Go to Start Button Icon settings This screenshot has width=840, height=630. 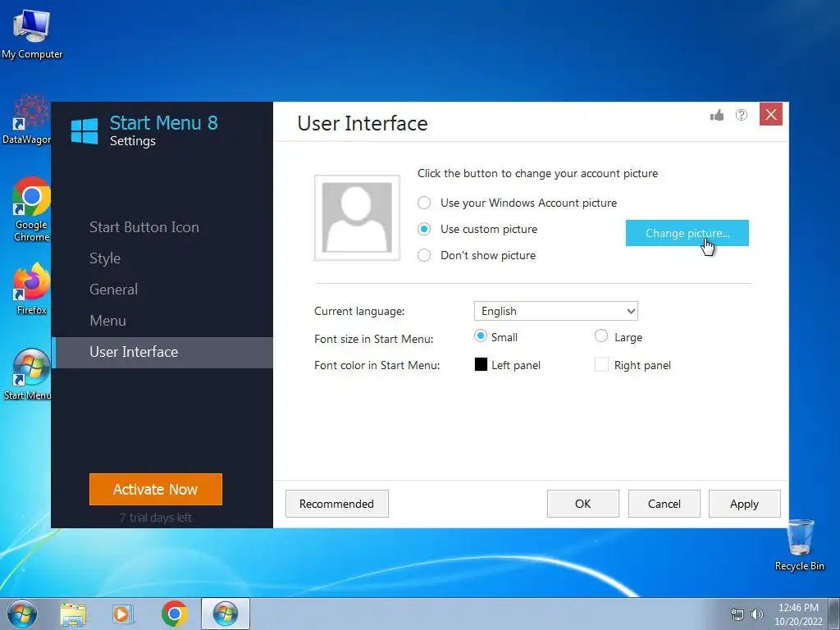[144, 227]
